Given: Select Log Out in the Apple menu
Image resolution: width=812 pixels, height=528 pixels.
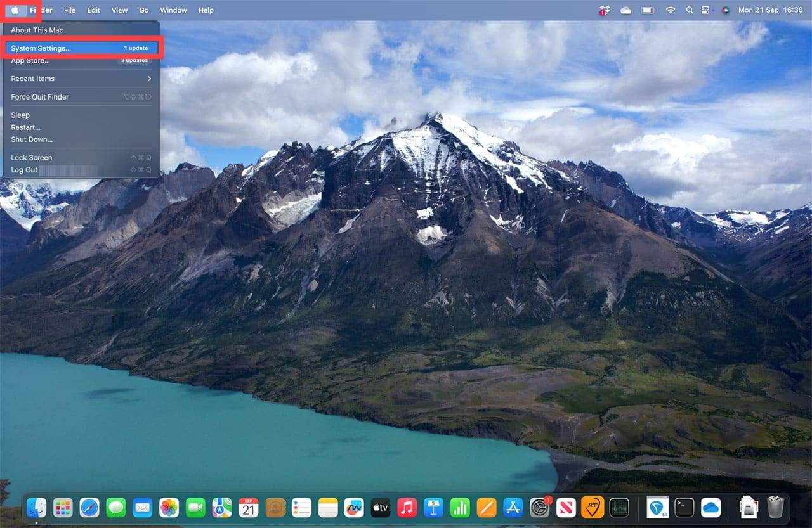Looking at the screenshot, I should [81, 170].
